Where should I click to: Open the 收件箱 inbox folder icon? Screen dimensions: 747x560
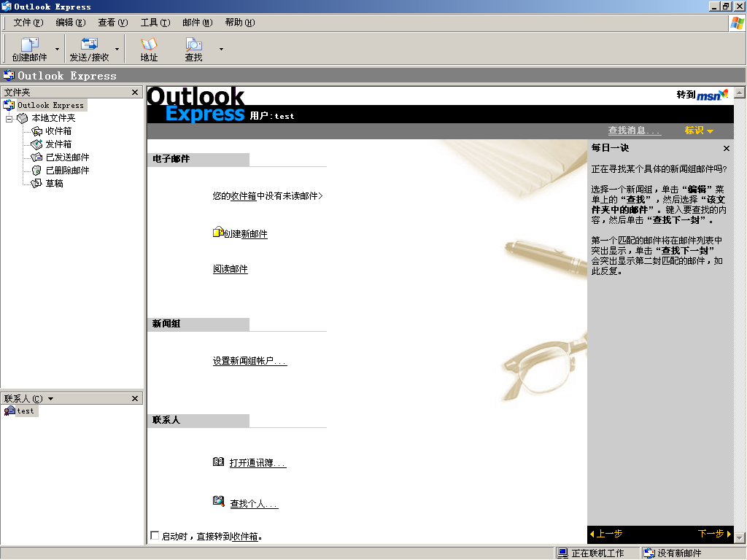(x=36, y=131)
